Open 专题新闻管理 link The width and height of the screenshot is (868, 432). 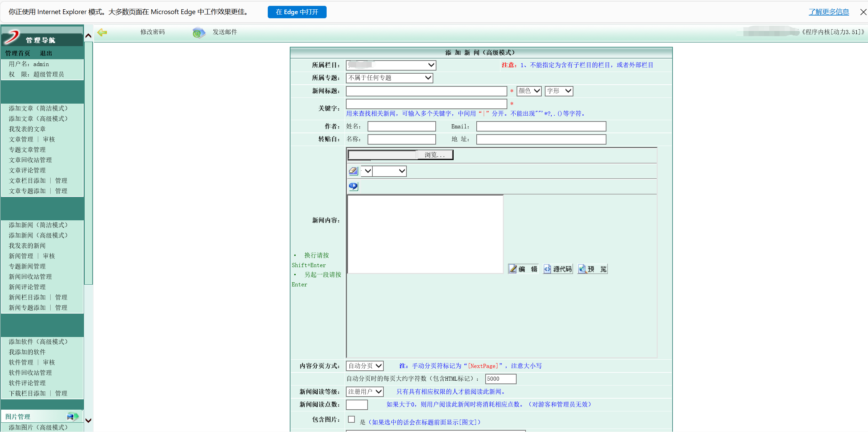[x=27, y=266]
